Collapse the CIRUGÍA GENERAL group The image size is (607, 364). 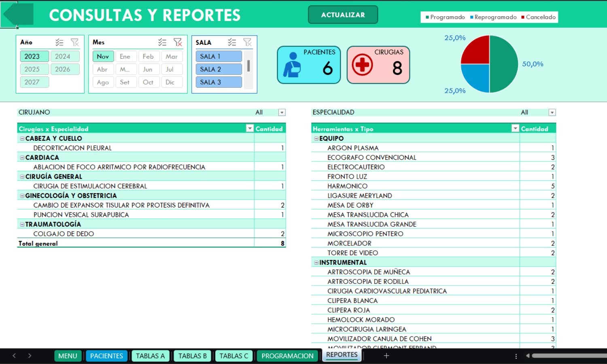pos(22,176)
